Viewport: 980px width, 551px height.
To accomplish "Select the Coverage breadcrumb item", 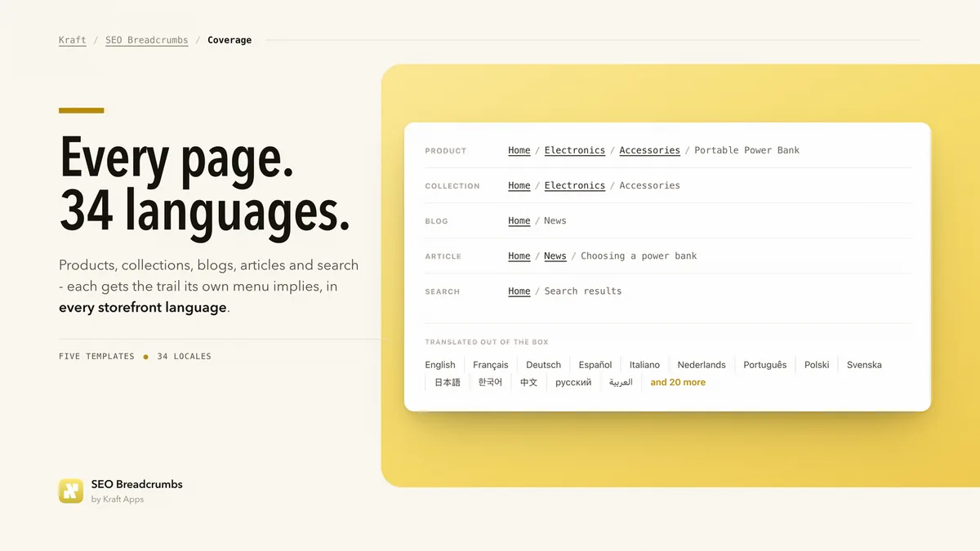I will pos(229,40).
